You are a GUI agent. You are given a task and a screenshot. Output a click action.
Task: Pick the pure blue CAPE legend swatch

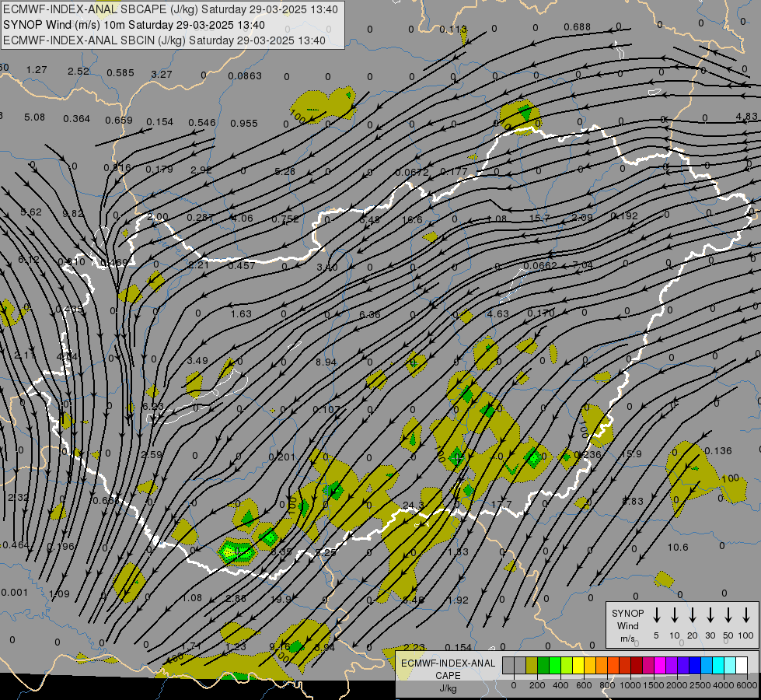click(x=694, y=666)
